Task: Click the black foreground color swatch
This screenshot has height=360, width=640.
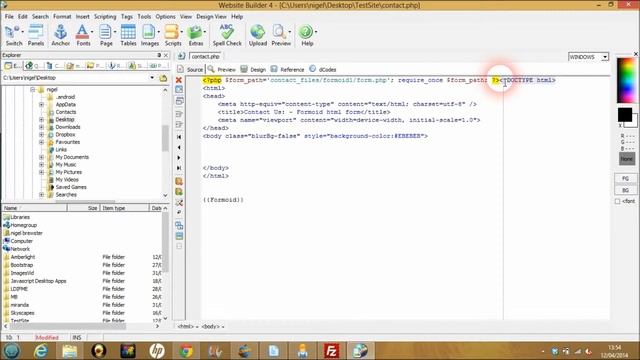Action: pyautogui.click(x=624, y=115)
